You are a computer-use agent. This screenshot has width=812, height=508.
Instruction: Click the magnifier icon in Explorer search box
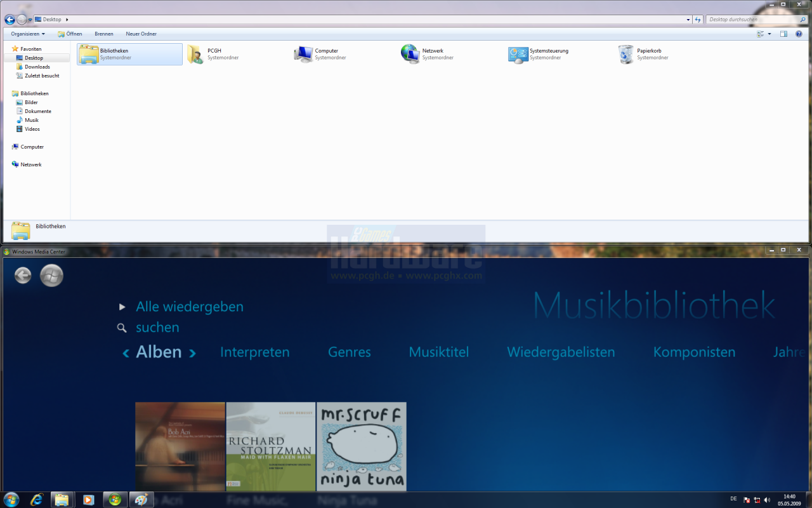pos(802,20)
